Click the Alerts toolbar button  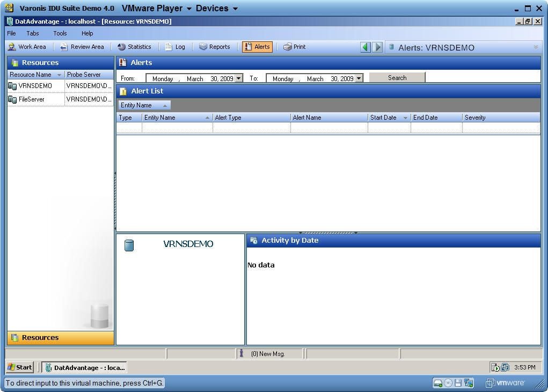(x=257, y=47)
